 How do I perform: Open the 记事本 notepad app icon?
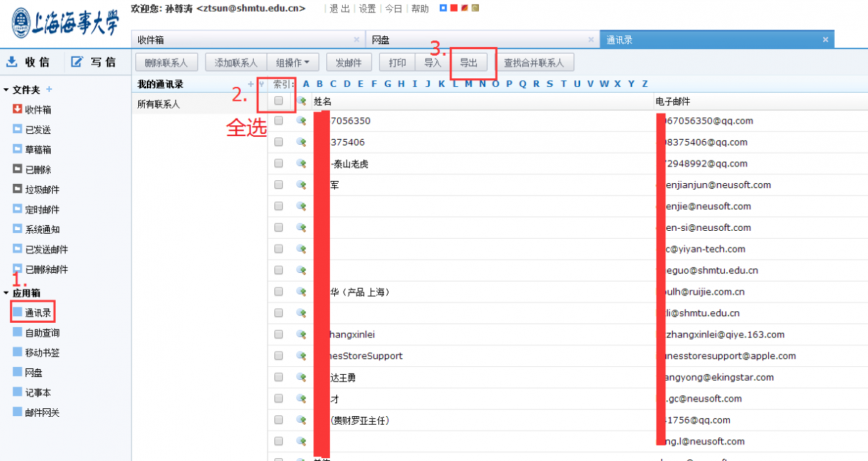tap(17, 392)
